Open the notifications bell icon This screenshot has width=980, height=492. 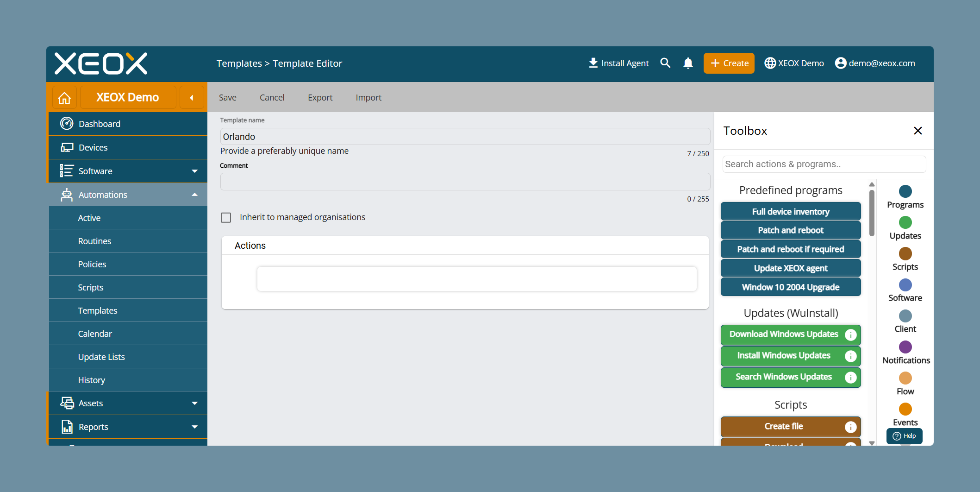pos(688,63)
